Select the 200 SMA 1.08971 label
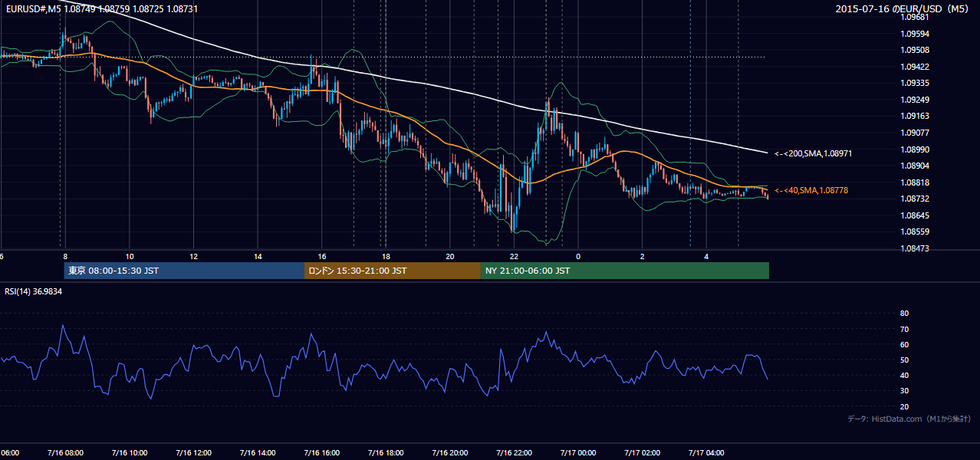 point(814,153)
